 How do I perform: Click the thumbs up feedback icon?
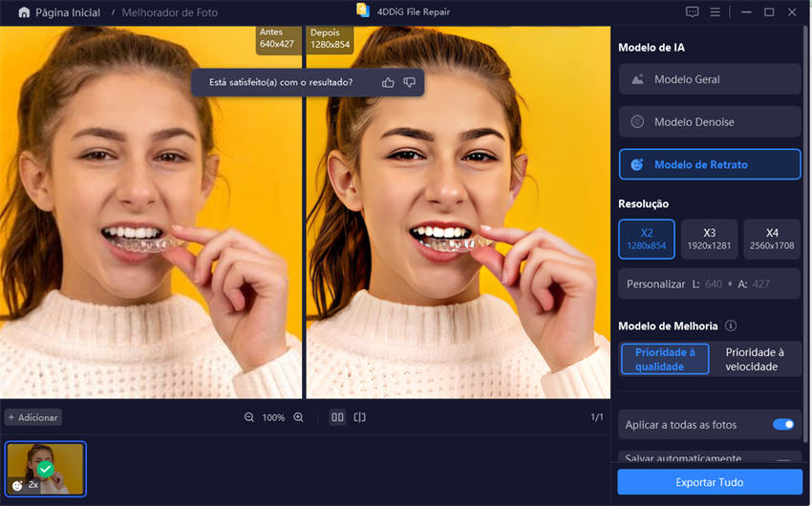click(388, 83)
